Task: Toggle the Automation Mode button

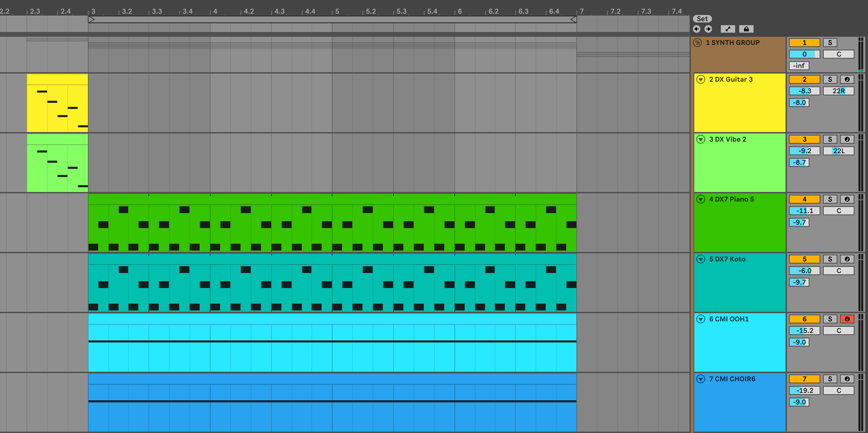Action: tap(728, 29)
